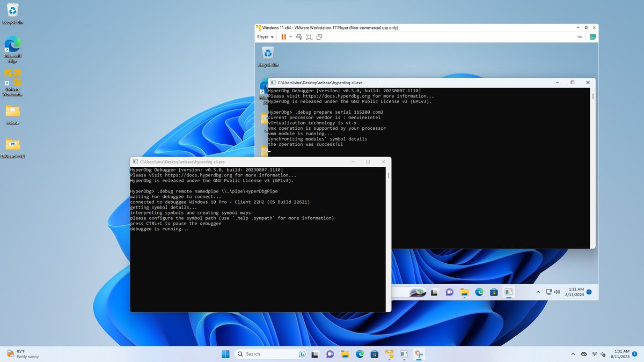644x362 pixels.
Task: Open the EfiGuard-v1.3 folder on desktop
Action: [12, 147]
